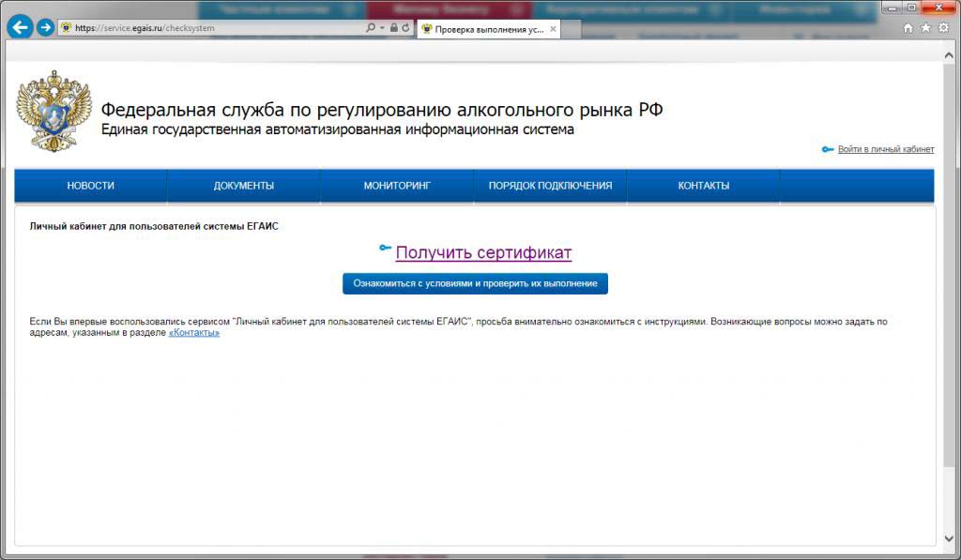The height and width of the screenshot is (560, 961).
Task: Click the search magnifier icon in address bar
Action: point(371,28)
